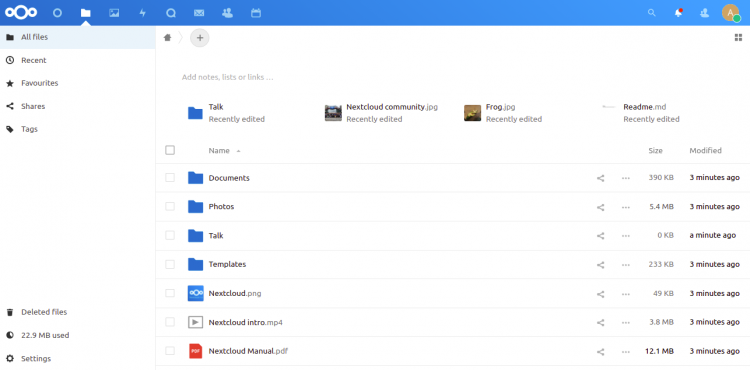
Task: Share the Templates folder
Action: 600,265
